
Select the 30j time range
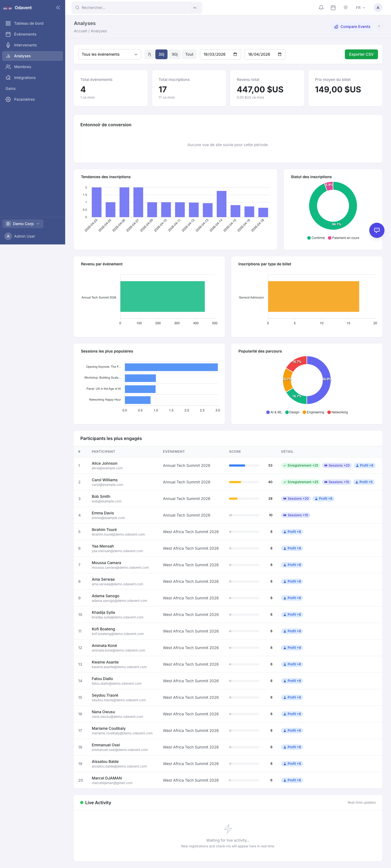coord(161,54)
